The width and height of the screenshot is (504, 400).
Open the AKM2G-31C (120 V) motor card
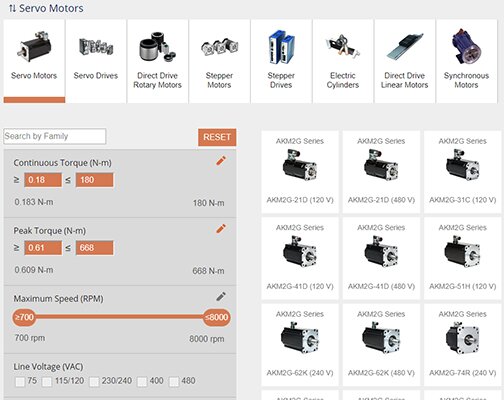pyautogui.click(x=463, y=172)
